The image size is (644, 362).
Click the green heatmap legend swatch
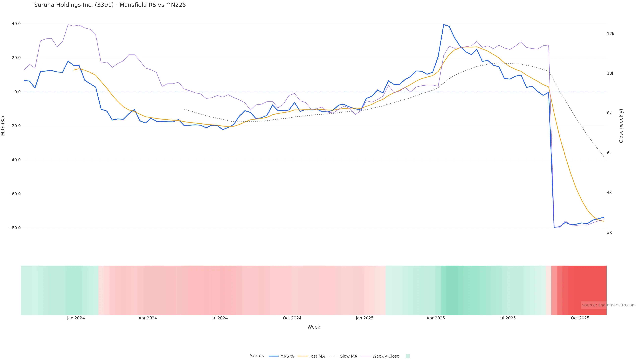pos(408,356)
